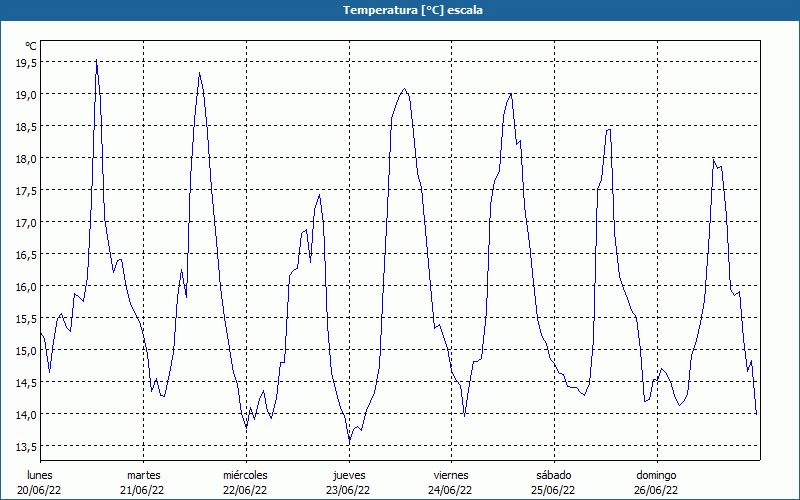This screenshot has height=500, width=800.
Task: Click the 25/06/22 date label
Action: pyautogui.click(x=553, y=490)
